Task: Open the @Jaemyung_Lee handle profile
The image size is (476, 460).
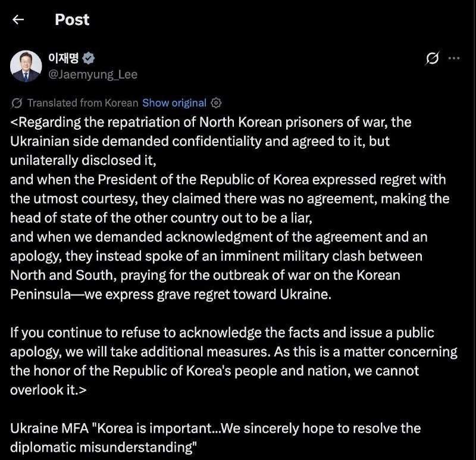Action: pos(93,74)
